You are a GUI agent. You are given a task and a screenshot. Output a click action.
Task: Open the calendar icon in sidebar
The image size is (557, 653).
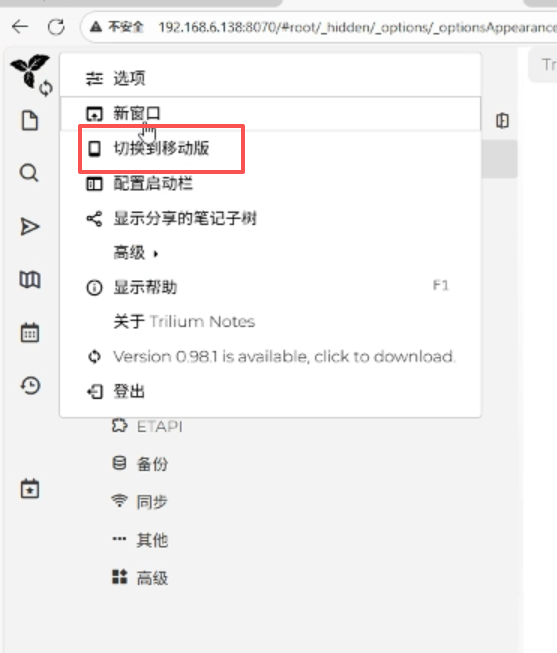pyautogui.click(x=30, y=332)
